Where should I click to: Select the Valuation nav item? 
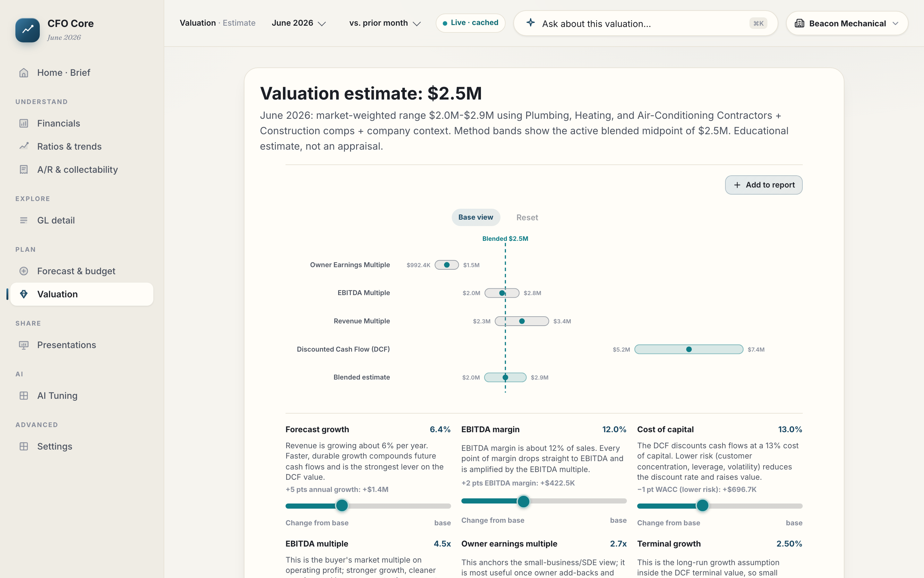click(82, 294)
